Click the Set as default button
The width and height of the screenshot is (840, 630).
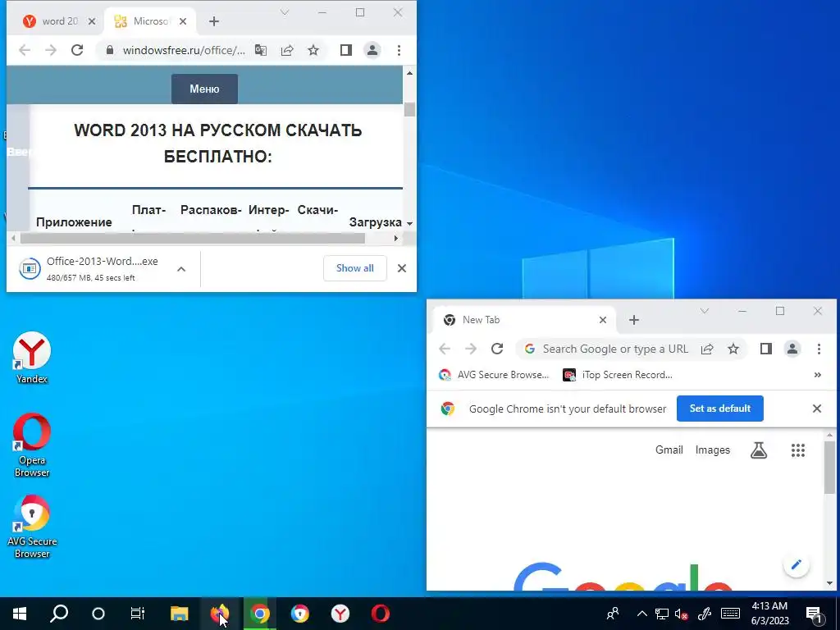click(x=719, y=409)
